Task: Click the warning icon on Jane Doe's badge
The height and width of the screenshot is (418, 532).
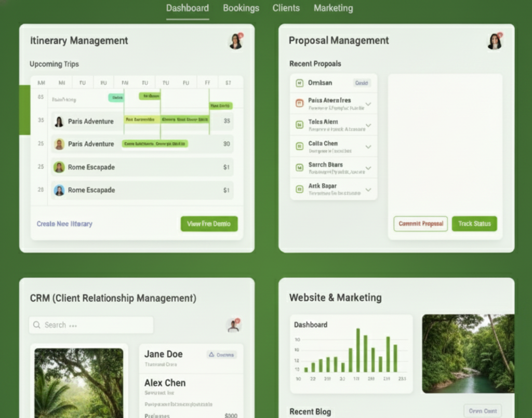Action: 211,355
